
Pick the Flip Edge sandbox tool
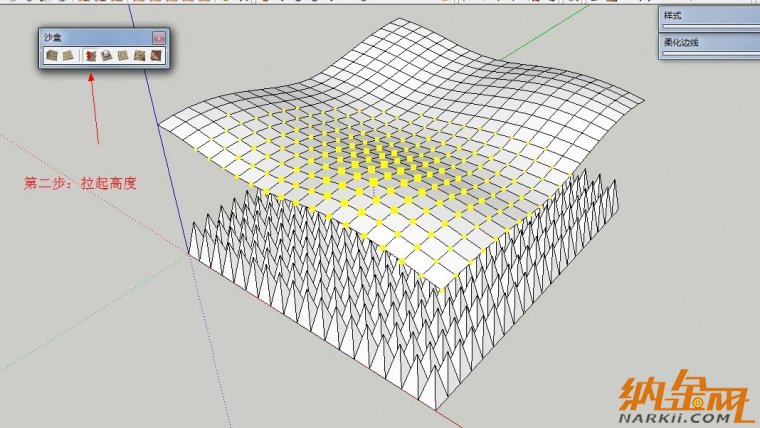coord(156,56)
